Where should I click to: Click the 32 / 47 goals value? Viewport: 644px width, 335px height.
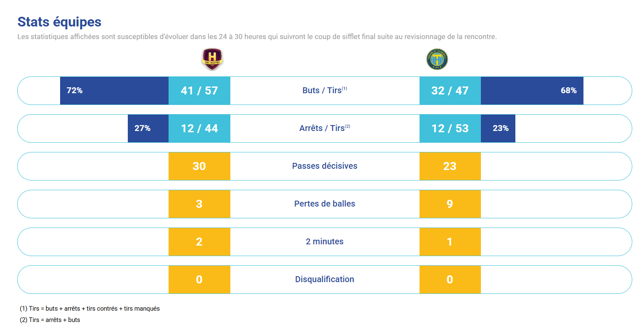(x=450, y=91)
